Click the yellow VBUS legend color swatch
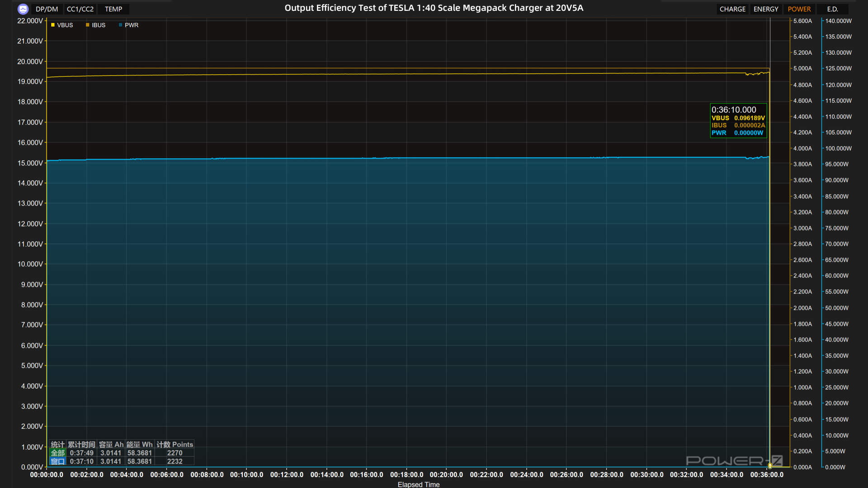 [53, 25]
